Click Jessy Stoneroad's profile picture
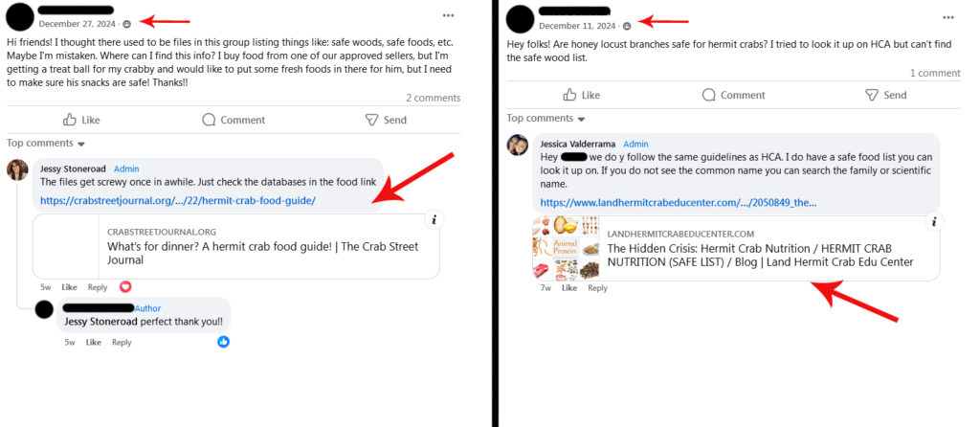 (x=17, y=169)
